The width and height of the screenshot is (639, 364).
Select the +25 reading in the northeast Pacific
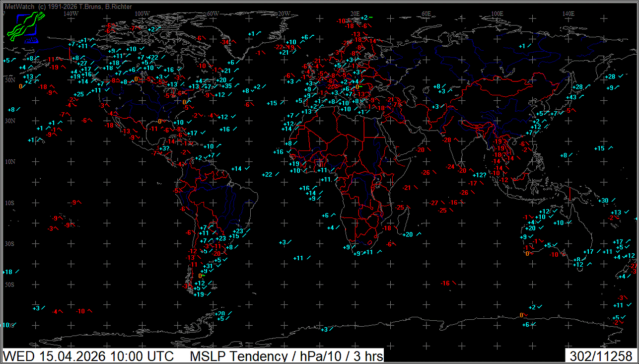pos(78,94)
